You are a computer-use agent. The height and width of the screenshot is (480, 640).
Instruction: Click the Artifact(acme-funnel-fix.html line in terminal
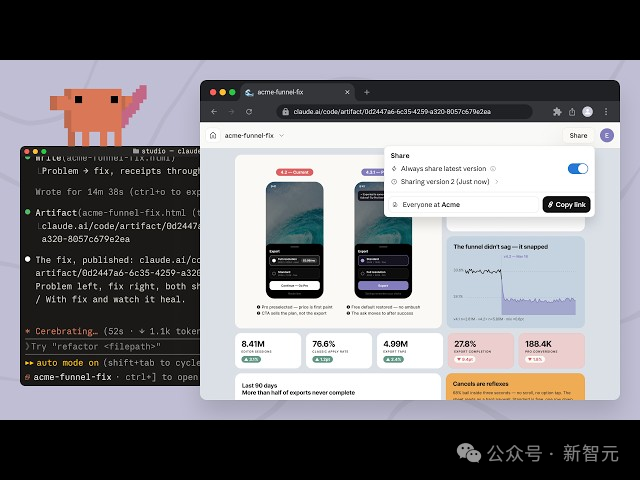(114, 213)
